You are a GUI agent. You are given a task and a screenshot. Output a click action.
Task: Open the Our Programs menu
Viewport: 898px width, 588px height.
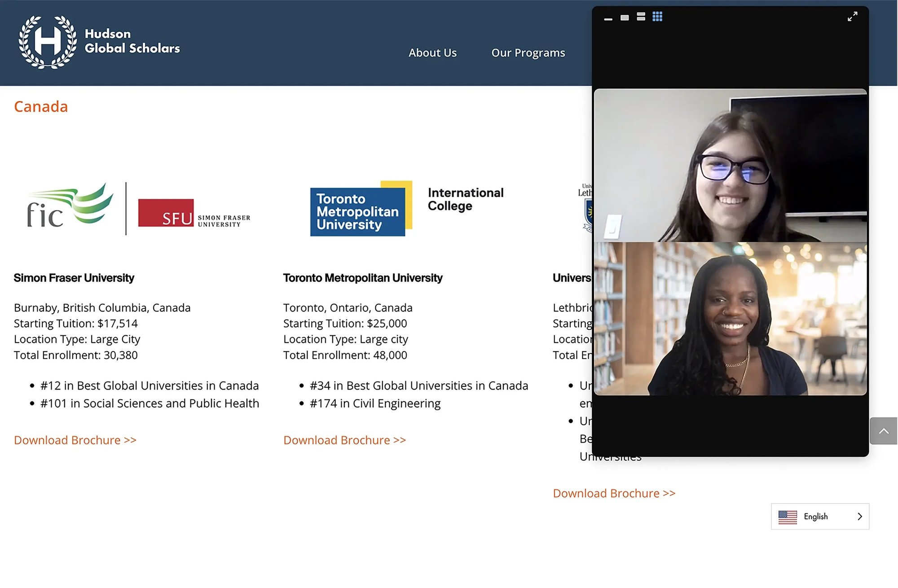click(x=528, y=53)
